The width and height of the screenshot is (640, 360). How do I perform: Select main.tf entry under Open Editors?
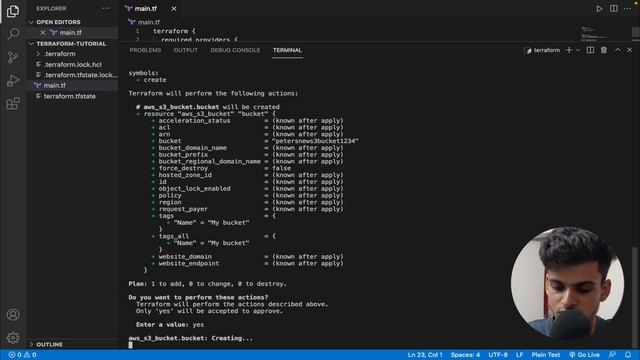point(73,33)
